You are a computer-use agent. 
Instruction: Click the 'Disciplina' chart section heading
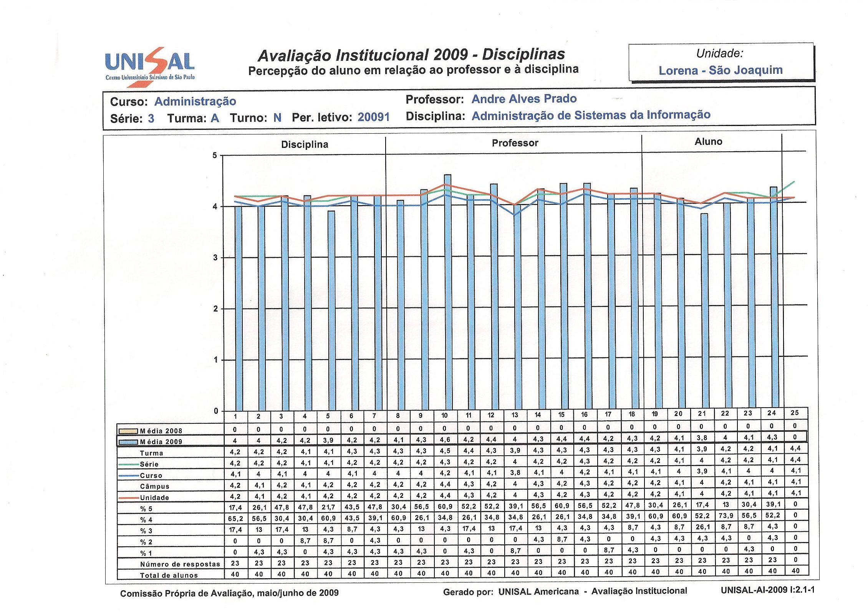pyautogui.click(x=305, y=144)
